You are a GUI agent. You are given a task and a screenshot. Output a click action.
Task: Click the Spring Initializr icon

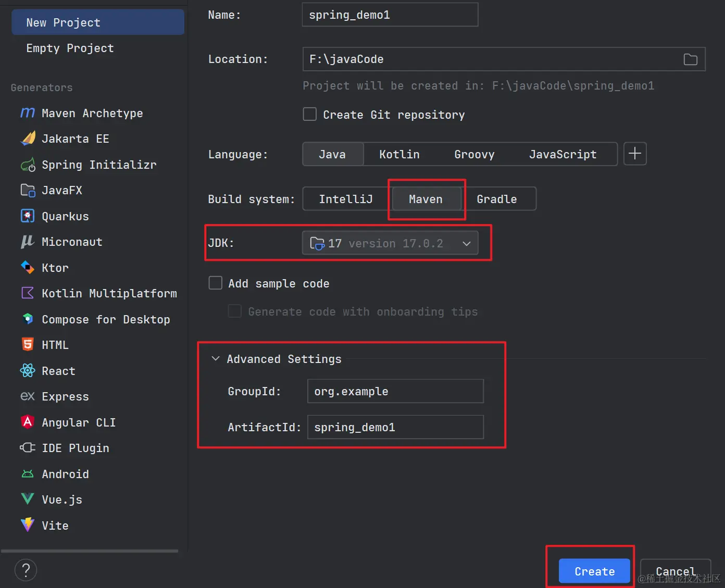(x=28, y=165)
